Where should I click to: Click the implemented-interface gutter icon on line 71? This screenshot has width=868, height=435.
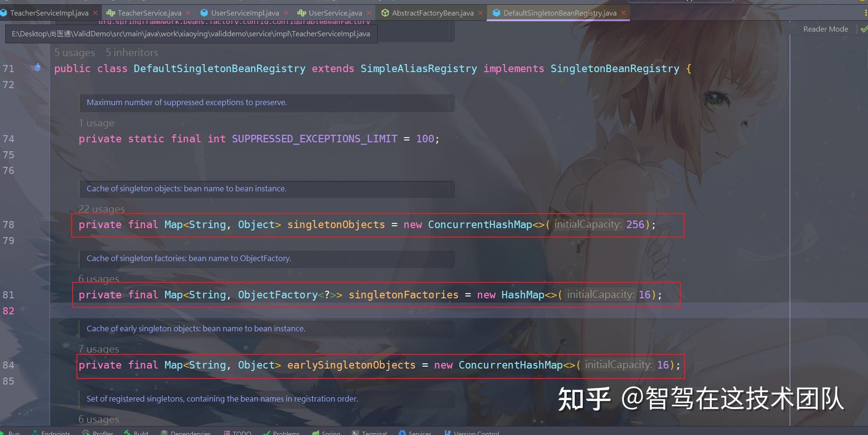point(36,67)
